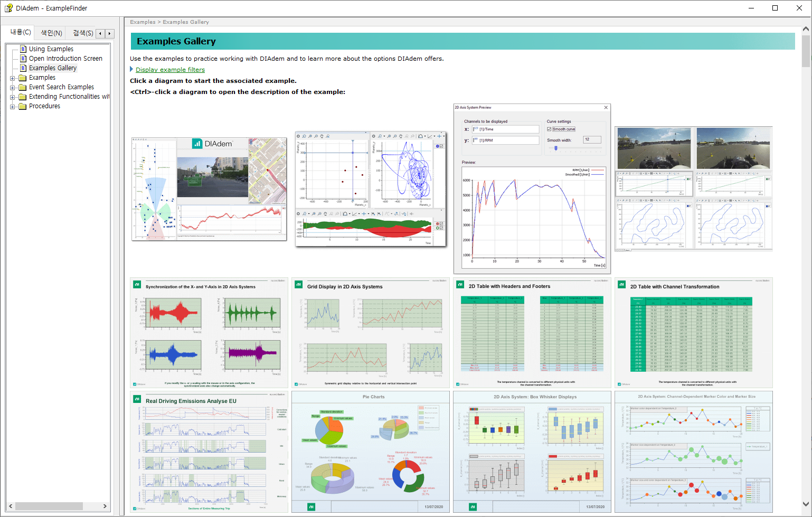The width and height of the screenshot is (812, 517).
Task: Open the race car video track thumbnail
Action: 694,189
